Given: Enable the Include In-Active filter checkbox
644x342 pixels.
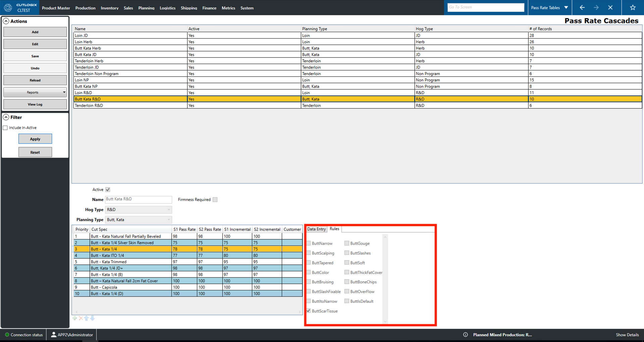Looking at the screenshot, I should pyautogui.click(x=5, y=128).
